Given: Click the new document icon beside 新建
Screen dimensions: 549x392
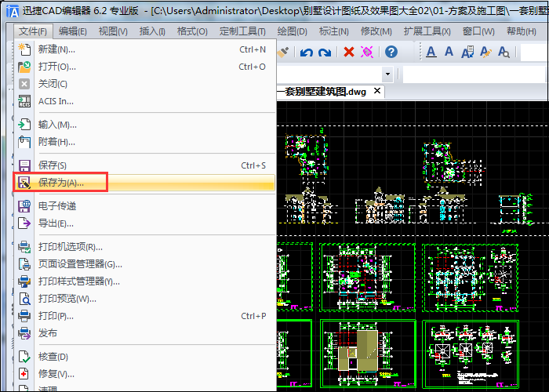Looking at the screenshot, I should click(24, 49).
